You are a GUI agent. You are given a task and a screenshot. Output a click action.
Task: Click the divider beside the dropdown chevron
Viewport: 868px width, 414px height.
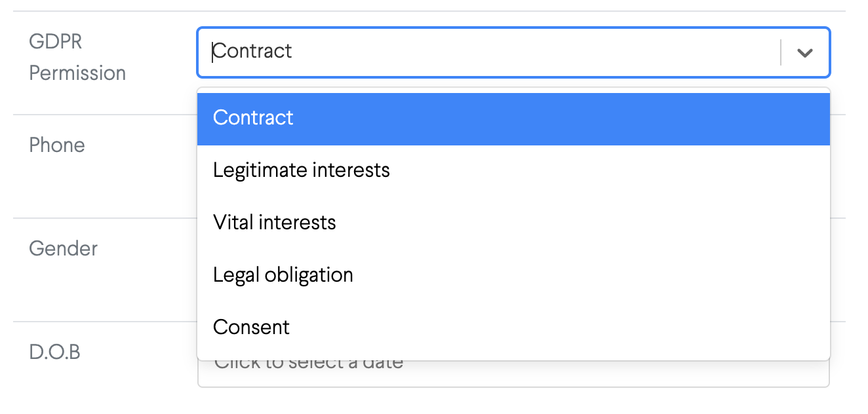(x=781, y=52)
